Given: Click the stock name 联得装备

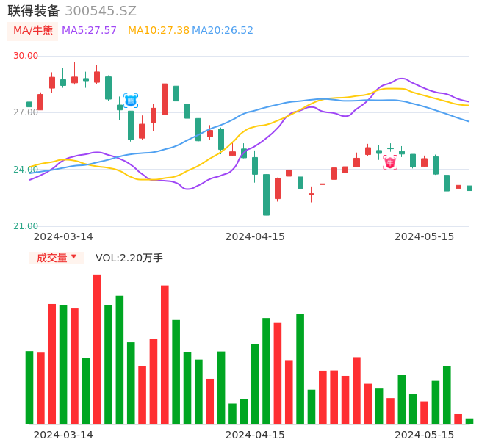Looking at the screenshot, I should (34, 11).
